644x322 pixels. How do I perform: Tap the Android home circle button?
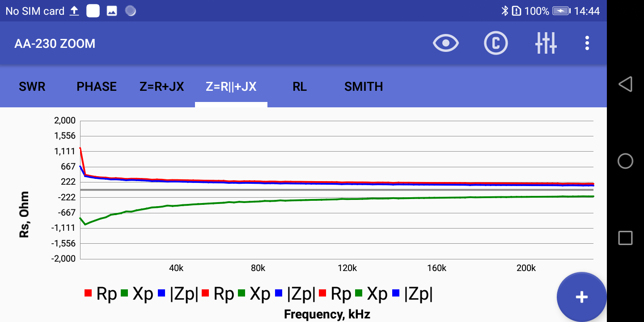pos(625,161)
